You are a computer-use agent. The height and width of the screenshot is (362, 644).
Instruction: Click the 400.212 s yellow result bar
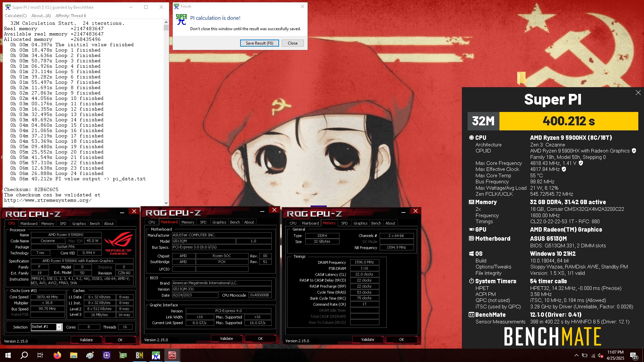(569, 121)
